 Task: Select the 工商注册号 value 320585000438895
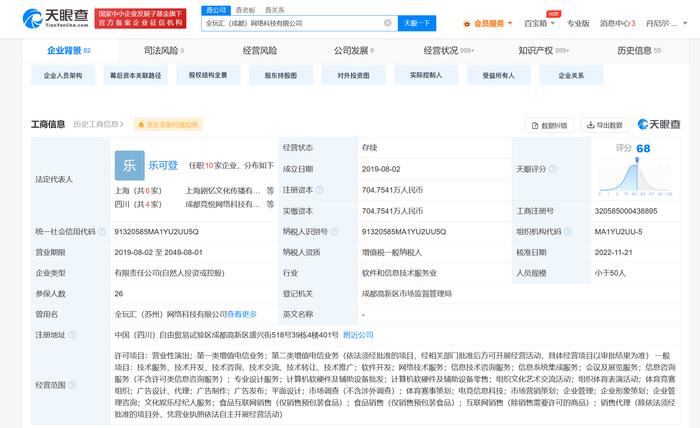pyautogui.click(x=626, y=211)
